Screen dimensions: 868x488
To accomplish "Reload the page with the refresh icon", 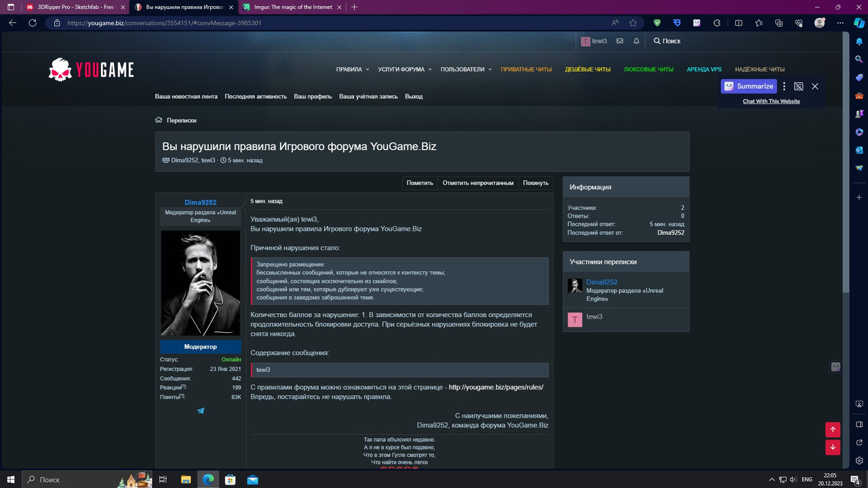I will [x=33, y=22].
